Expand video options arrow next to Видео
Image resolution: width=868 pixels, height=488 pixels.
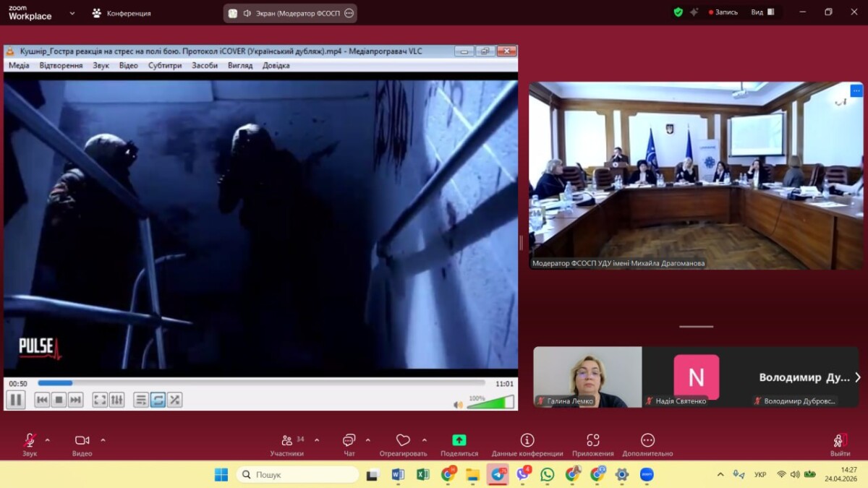103,440
